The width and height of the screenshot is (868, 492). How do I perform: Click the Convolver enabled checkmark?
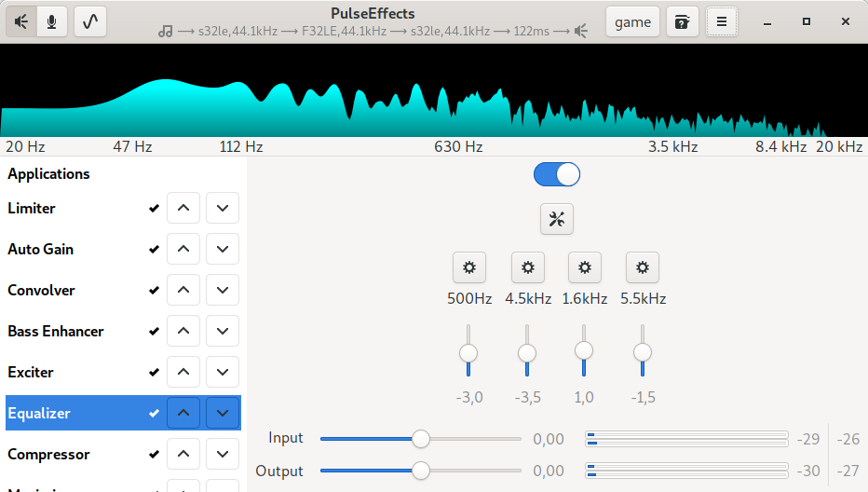[154, 291]
